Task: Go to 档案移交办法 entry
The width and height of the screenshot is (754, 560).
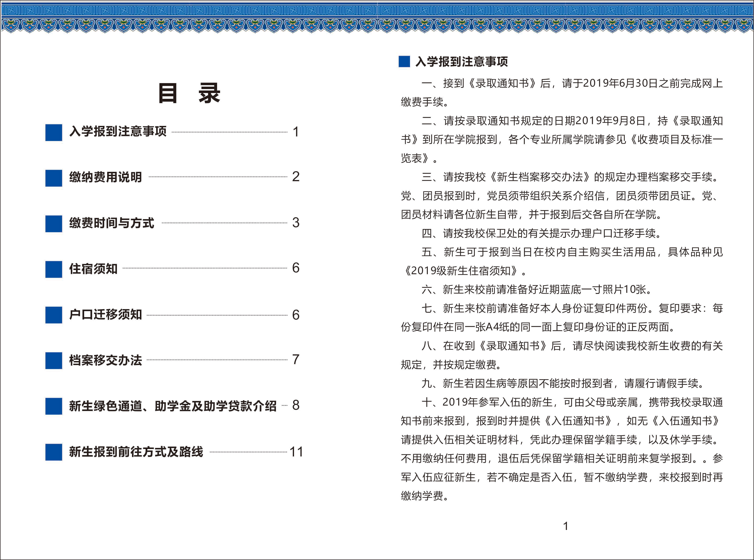Action: point(105,360)
